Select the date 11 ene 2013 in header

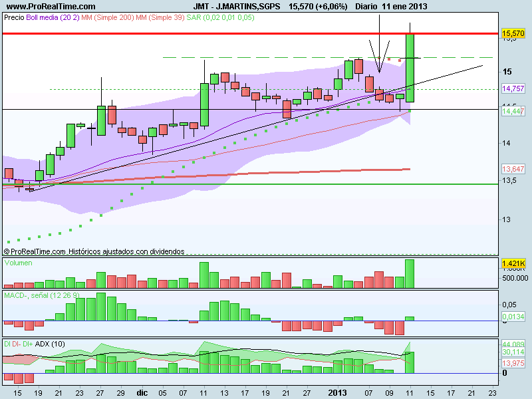(404, 6)
